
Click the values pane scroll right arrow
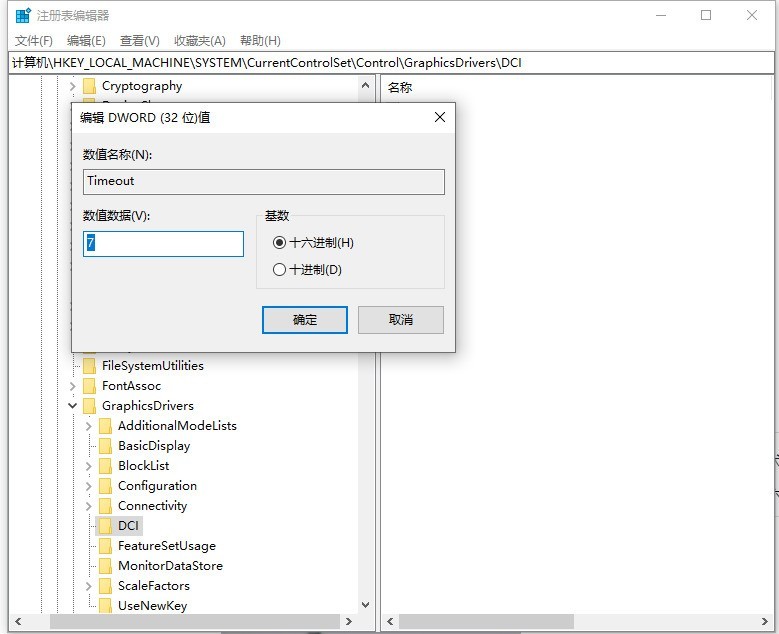tap(765, 621)
